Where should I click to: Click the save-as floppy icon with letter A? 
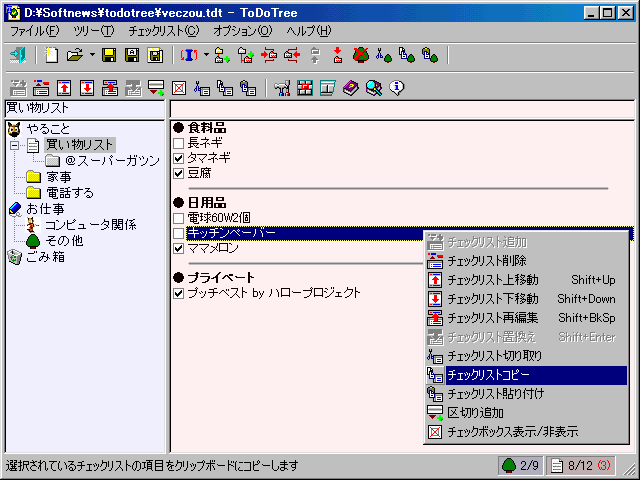pyautogui.click(x=132, y=55)
